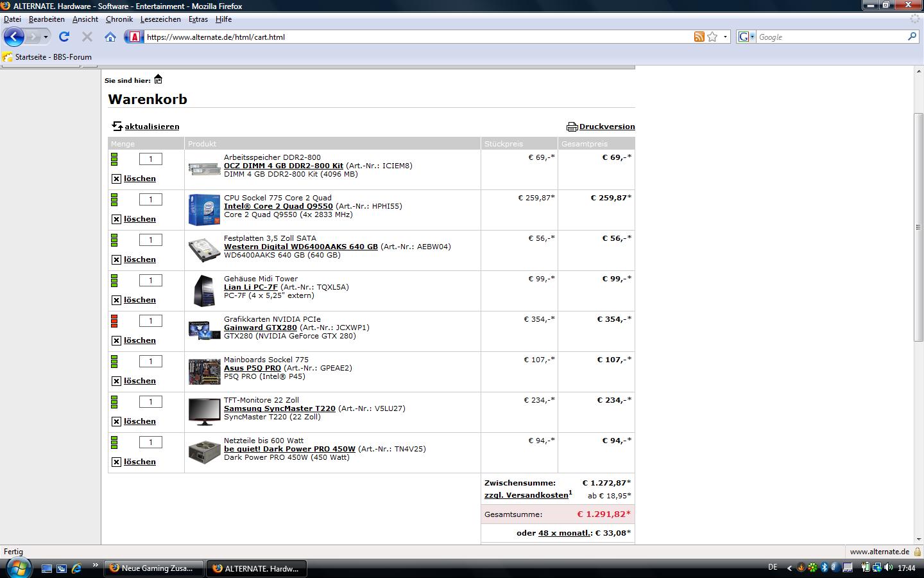Open the Druckversion print link

pyautogui.click(x=607, y=127)
